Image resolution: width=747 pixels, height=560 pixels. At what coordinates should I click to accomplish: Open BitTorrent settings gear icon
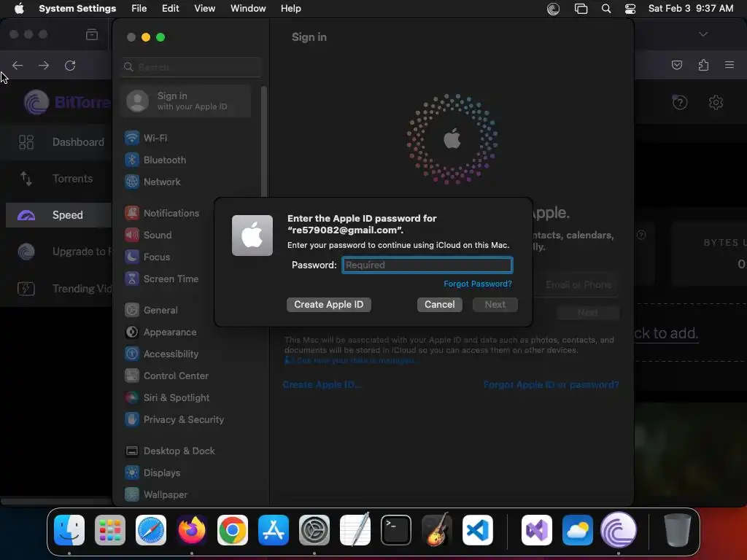tap(716, 102)
